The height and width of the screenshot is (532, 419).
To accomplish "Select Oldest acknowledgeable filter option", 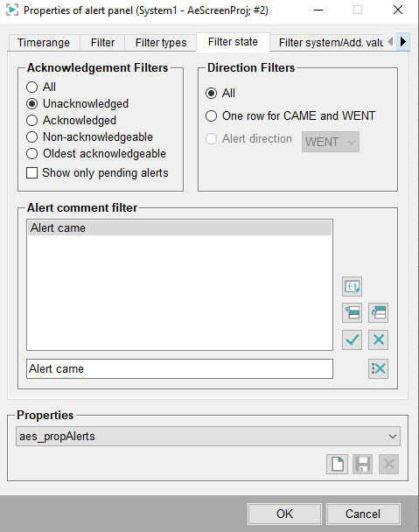I will 31,154.
